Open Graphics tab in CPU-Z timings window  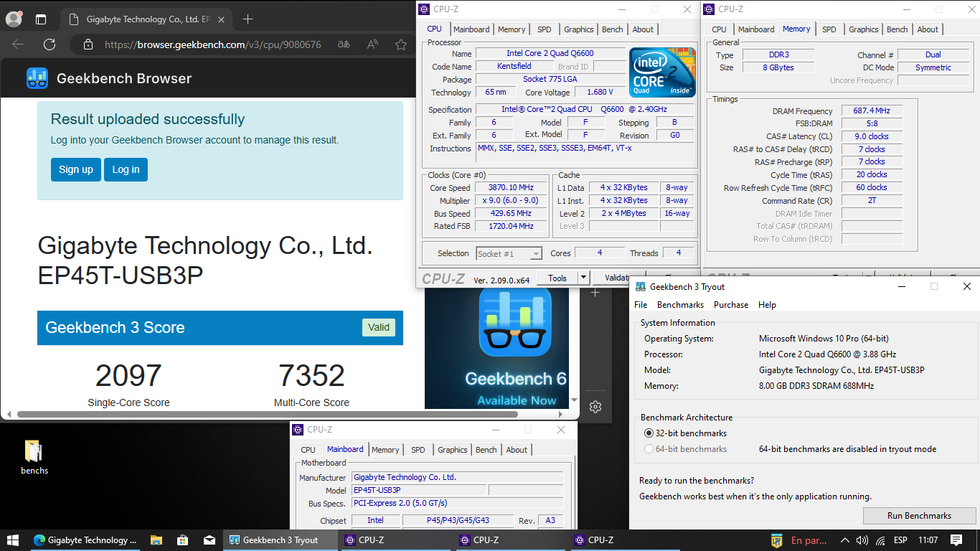pyautogui.click(x=864, y=29)
